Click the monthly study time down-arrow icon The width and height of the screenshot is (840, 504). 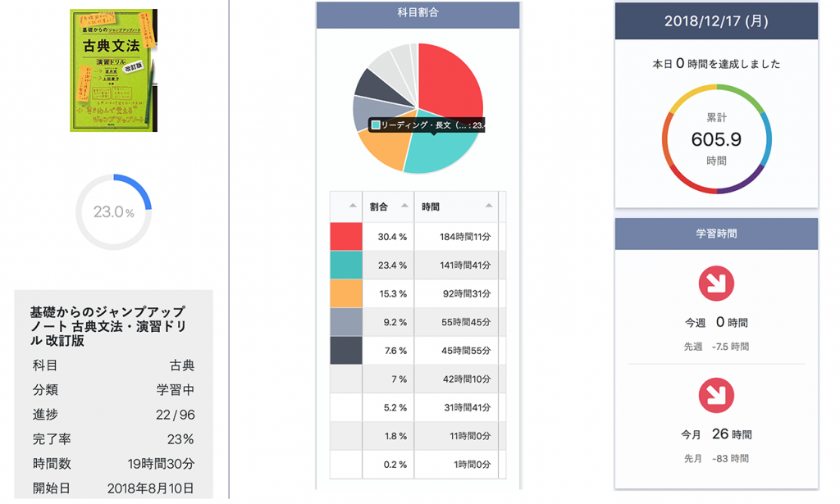tap(715, 396)
